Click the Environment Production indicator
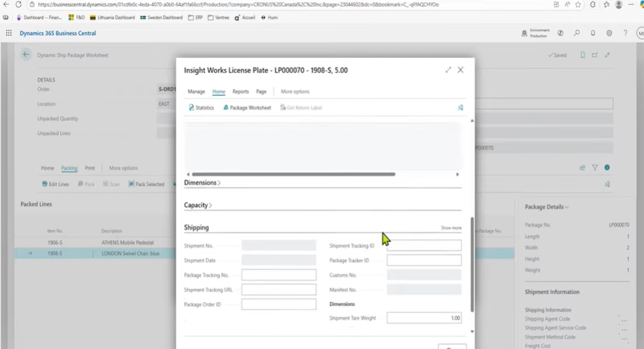This screenshot has height=349, width=644. click(x=536, y=33)
